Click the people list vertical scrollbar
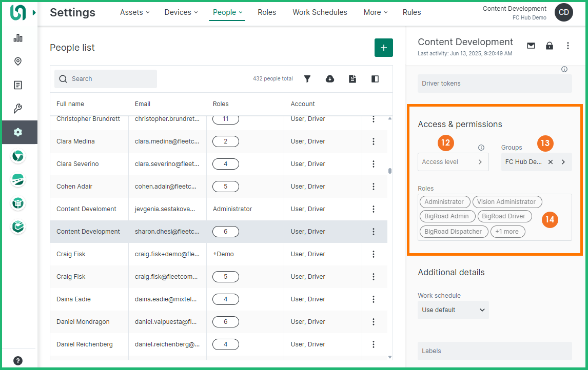 [390, 171]
